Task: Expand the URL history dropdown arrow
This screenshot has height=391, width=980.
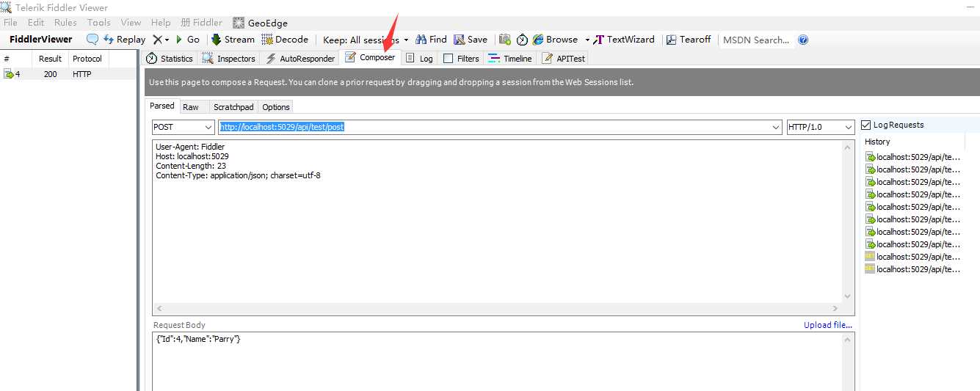Action: point(777,127)
